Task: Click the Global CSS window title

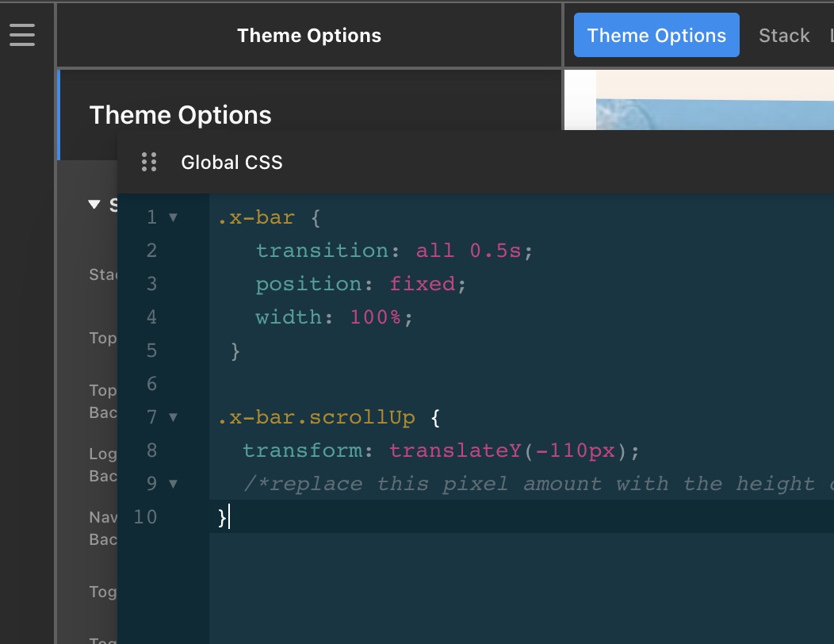Action: pos(231,163)
